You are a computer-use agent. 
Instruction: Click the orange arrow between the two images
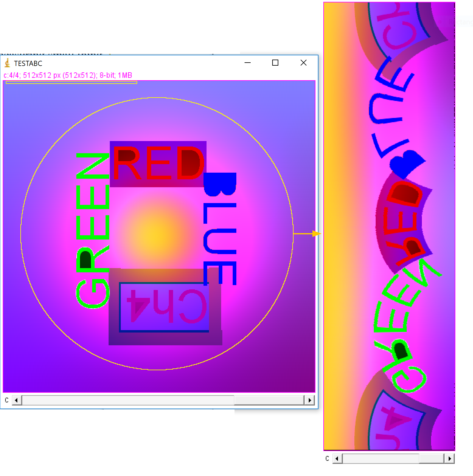click(x=316, y=233)
